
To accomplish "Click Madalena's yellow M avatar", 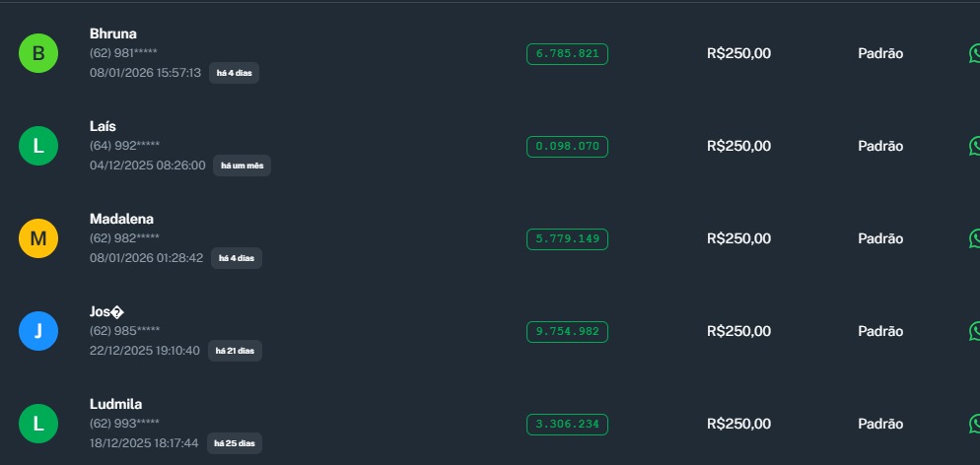I will 38,238.
